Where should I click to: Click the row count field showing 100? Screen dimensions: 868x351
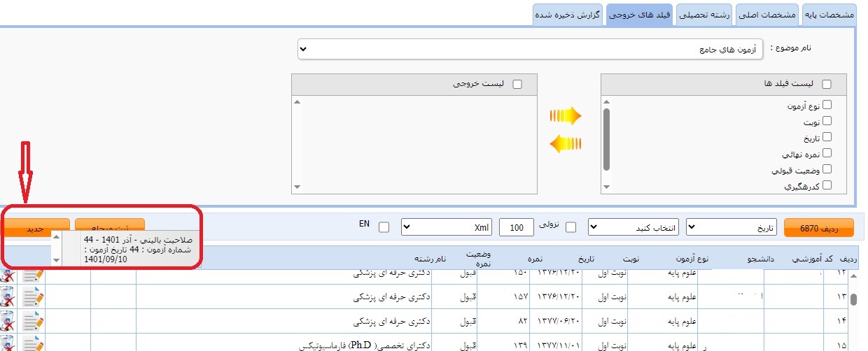click(x=517, y=228)
